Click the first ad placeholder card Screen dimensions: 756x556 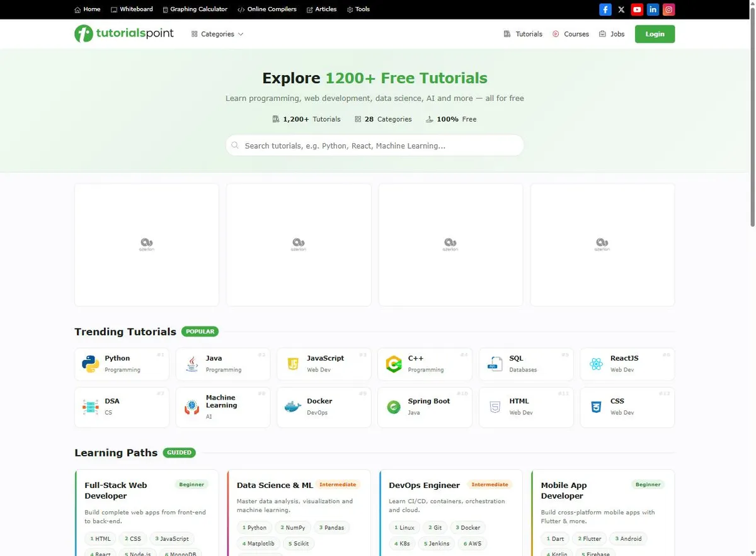click(147, 245)
